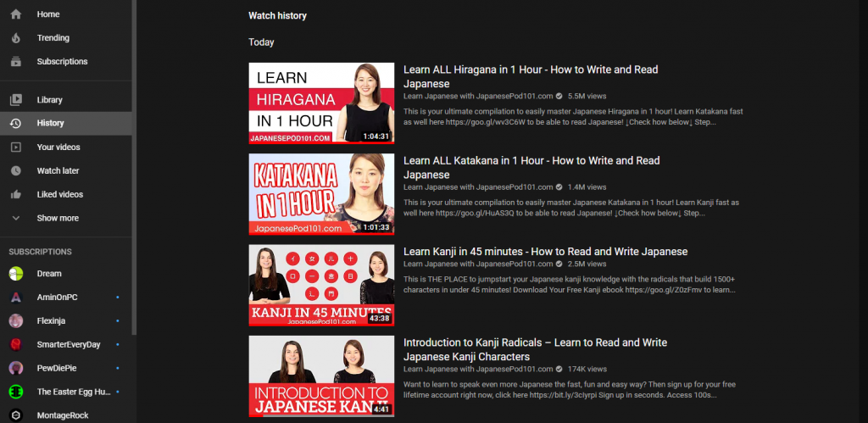Viewport: 868px width, 423px height.
Task: Open the PewDiePie subscription name
Action: click(55, 368)
